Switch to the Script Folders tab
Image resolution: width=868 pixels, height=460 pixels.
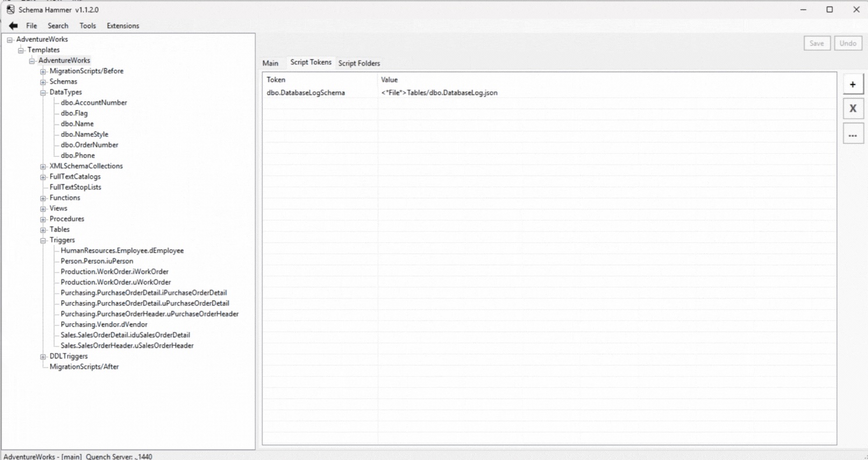(359, 63)
